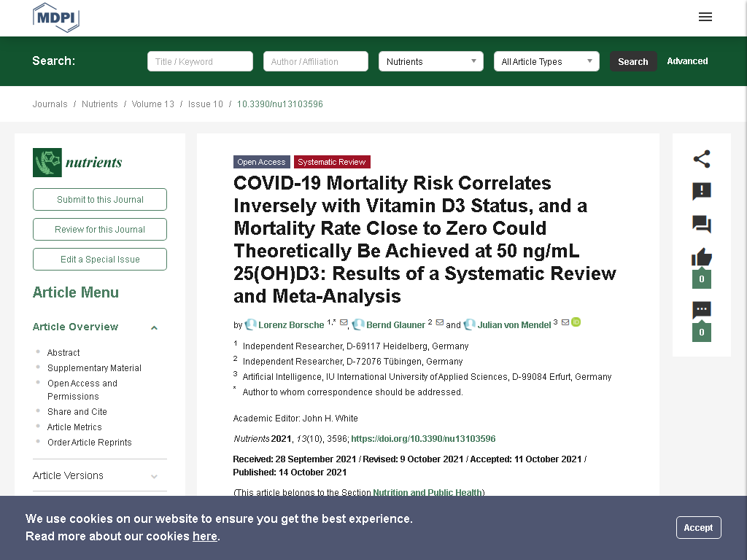This screenshot has width=747, height=560.
Task: Open the discussion chat bubbles icon
Action: coord(701,225)
